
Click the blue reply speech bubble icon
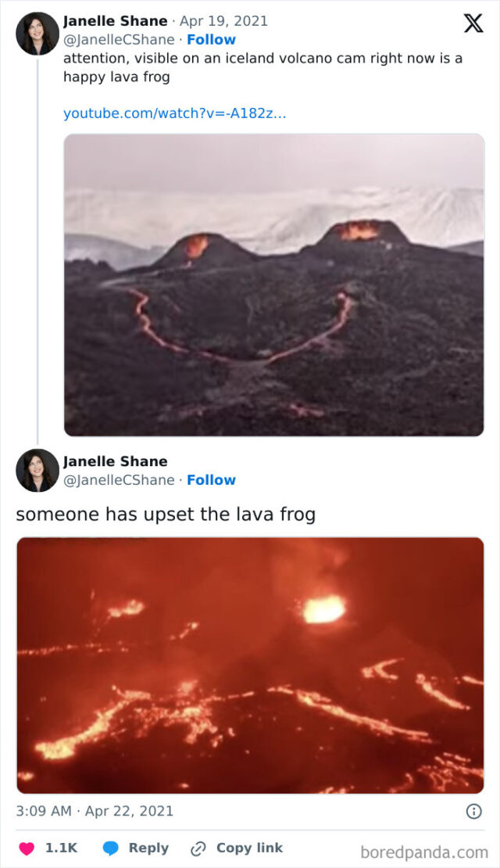coord(111,848)
